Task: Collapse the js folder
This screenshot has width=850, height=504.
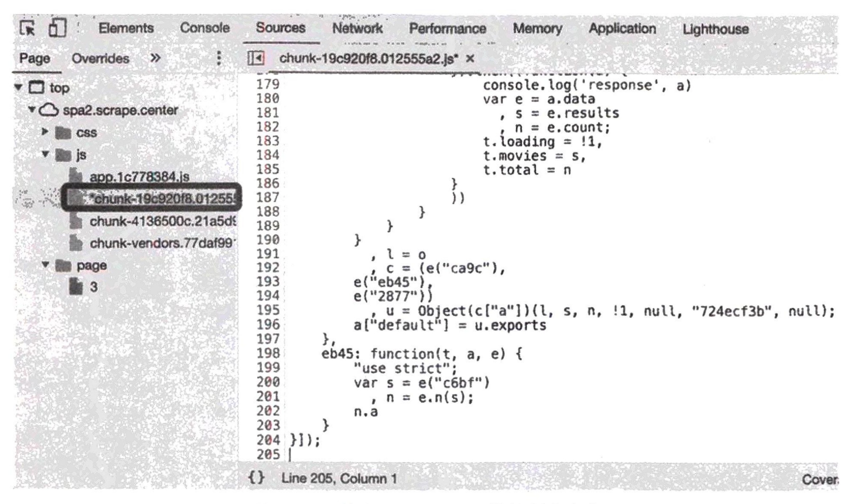Action: [45, 154]
